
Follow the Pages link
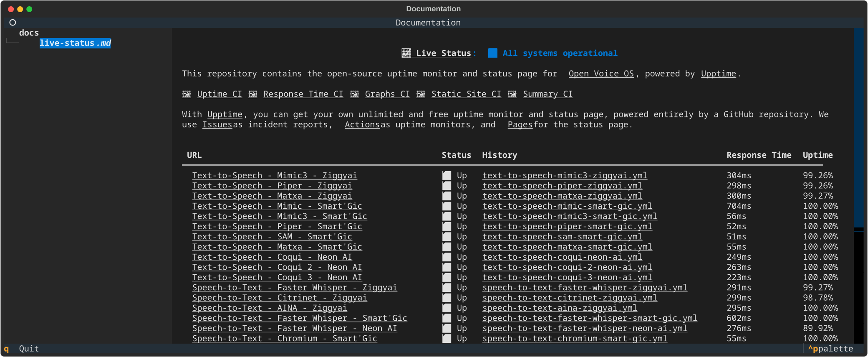520,124
